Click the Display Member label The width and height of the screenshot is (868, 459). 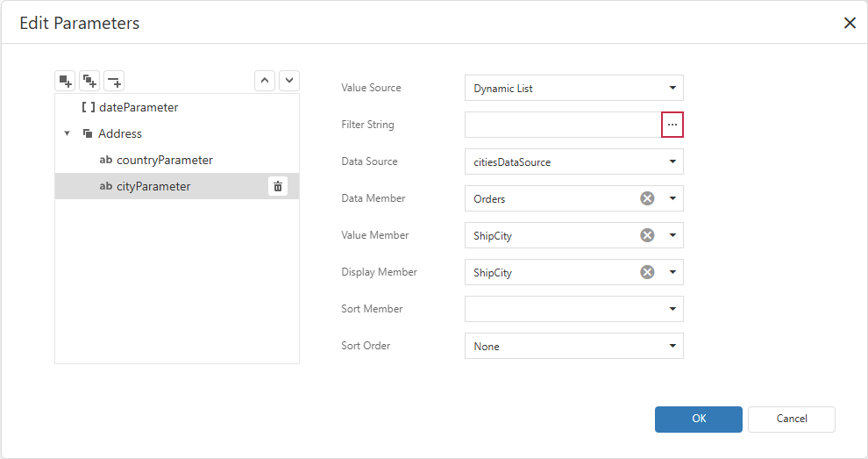pos(379,272)
